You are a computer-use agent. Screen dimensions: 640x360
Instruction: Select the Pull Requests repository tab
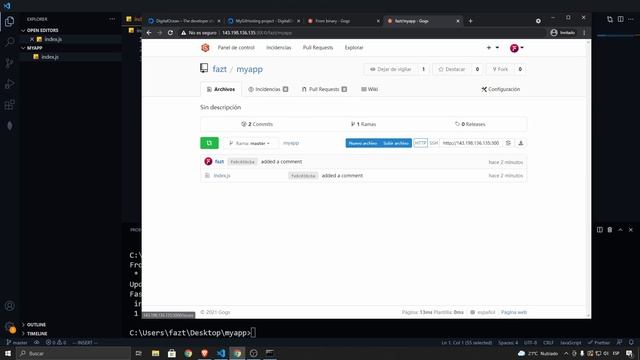324,89
